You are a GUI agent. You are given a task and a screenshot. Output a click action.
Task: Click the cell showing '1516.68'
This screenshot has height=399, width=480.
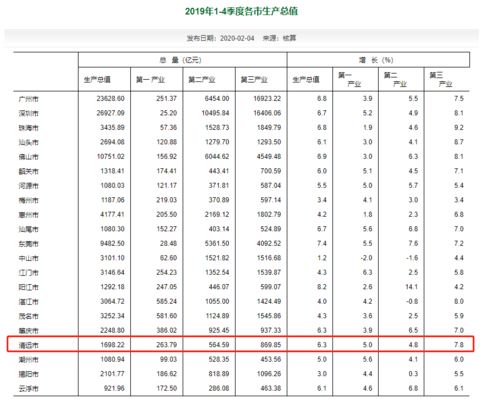point(269,258)
